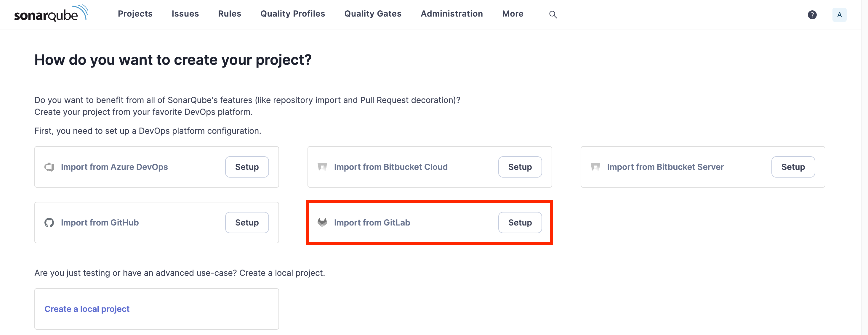This screenshot has width=868, height=335.
Task: Click the Azure DevOps logo icon
Action: click(49, 167)
